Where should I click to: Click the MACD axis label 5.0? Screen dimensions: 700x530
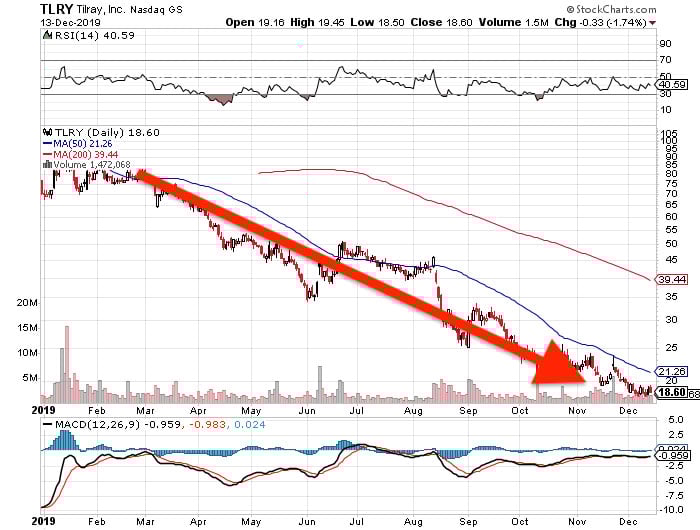click(676, 420)
